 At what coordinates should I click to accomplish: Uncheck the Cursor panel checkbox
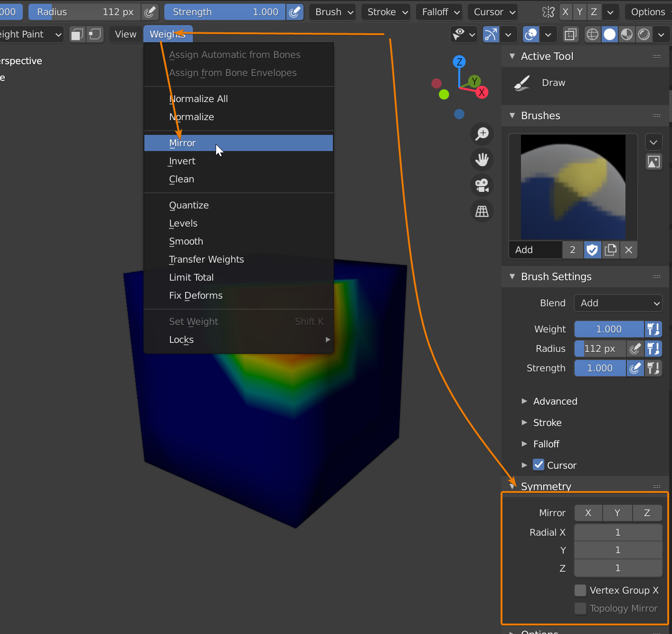pos(538,465)
